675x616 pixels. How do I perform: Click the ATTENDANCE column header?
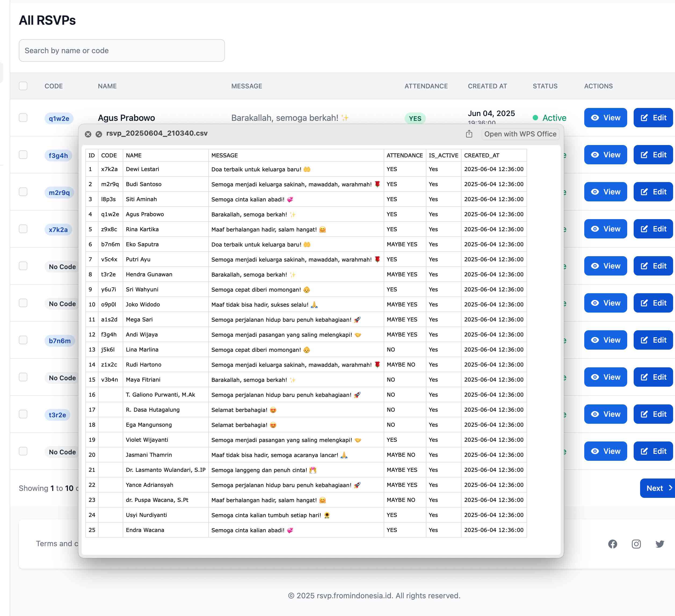(426, 86)
